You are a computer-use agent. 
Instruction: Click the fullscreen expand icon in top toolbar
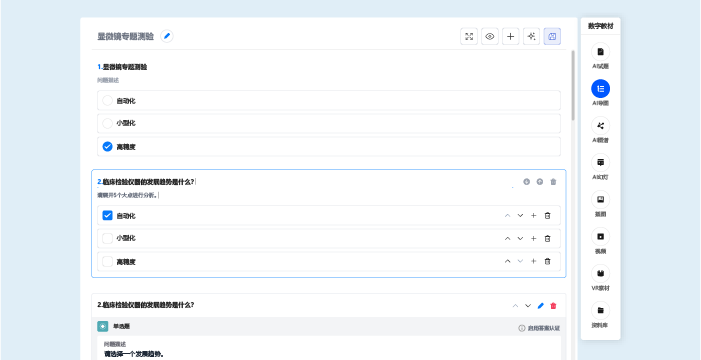[469, 37]
